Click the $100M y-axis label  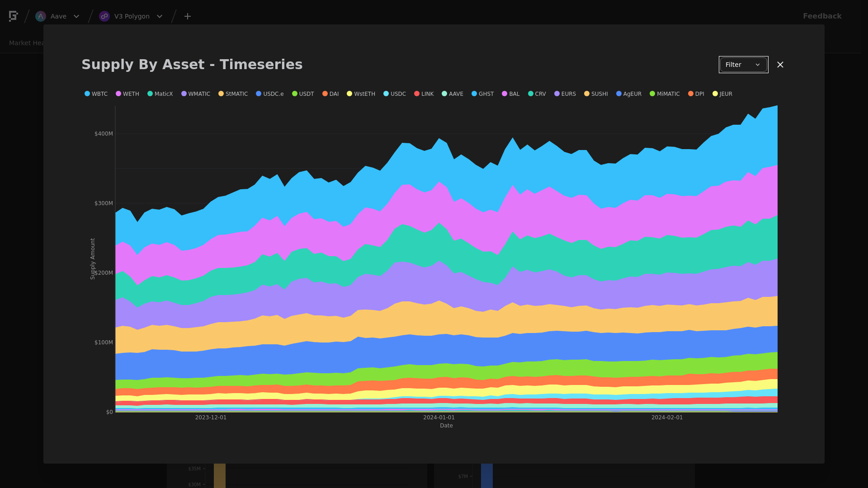pyautogui.click(x=104, y=343)
